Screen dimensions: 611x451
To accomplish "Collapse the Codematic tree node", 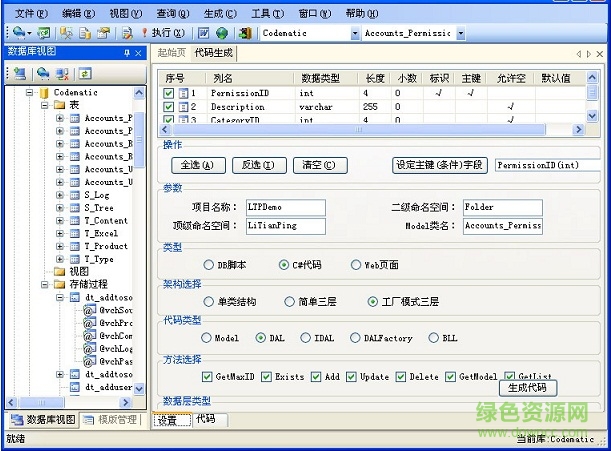I will coord(29,93).
